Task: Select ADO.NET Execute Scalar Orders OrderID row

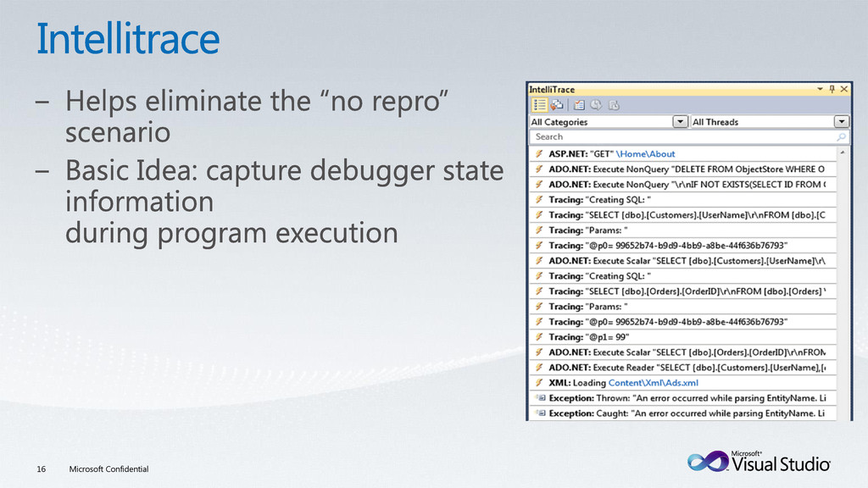Action: pos(682,352)
